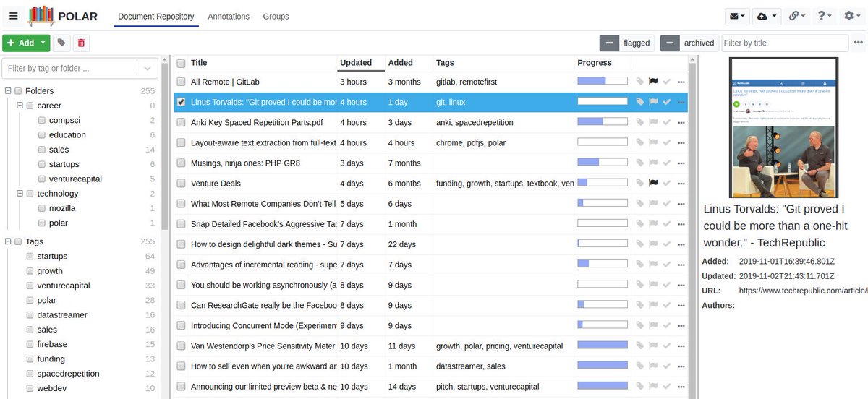868x399 pixels.
Task: Open the envelope feedback dropdown
Action: click(736, 16)
